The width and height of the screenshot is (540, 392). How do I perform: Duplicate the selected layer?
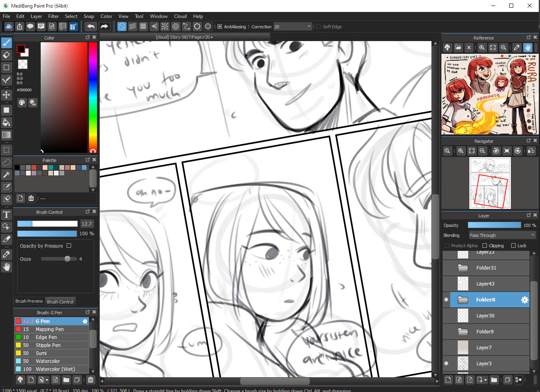click(508, 380)
